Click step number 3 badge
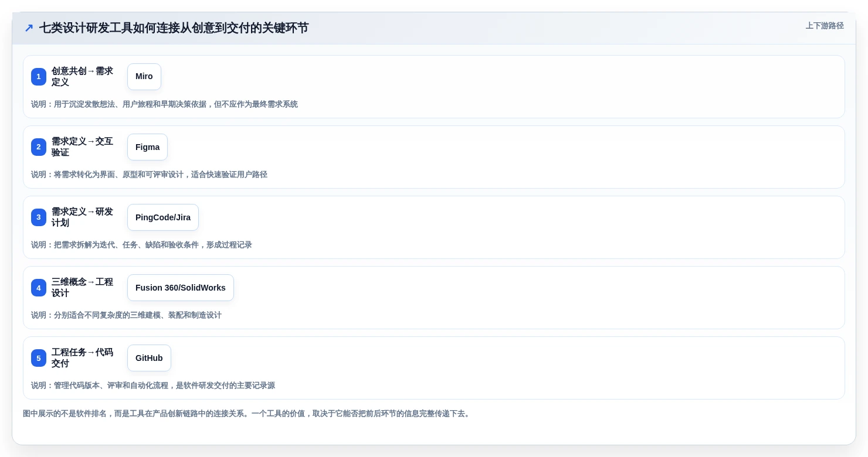 [x=39, y=217]
